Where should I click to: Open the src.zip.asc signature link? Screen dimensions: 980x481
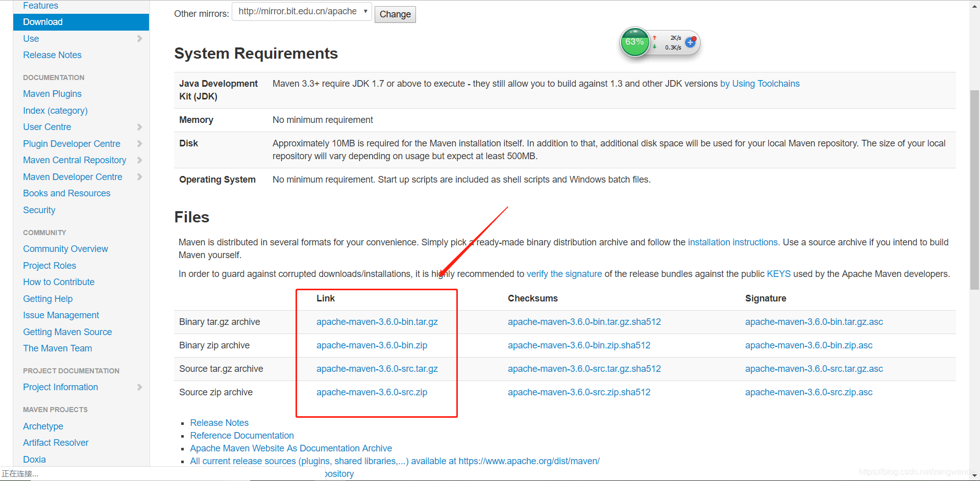(x=809, y=392)
